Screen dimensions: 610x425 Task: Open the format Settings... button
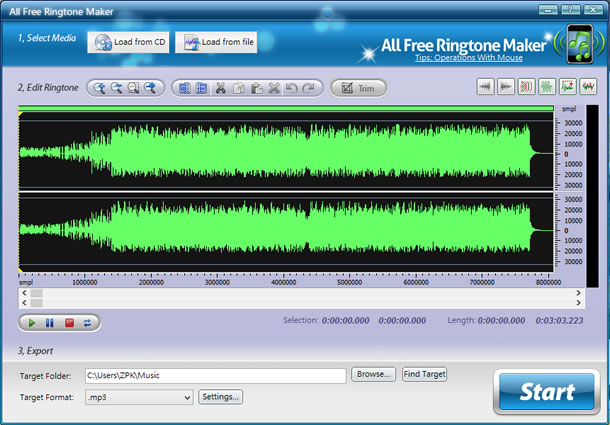(x=221, y=397)
